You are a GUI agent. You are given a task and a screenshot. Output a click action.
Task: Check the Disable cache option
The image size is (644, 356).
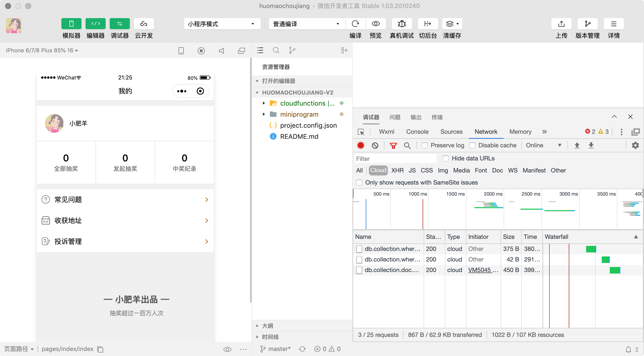pyautogui.click(x=472, y=146)
